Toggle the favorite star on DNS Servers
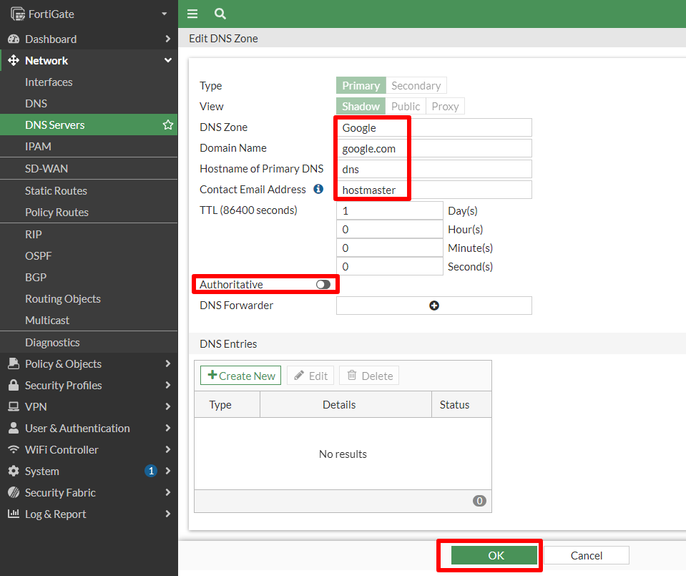The image size is (686, 576). [x=168, y=125]
